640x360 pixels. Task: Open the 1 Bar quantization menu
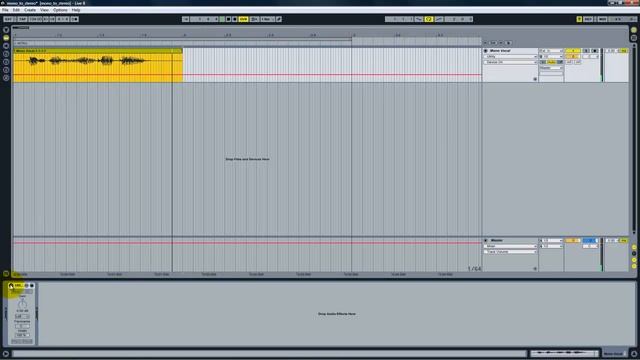coord(267,19)
